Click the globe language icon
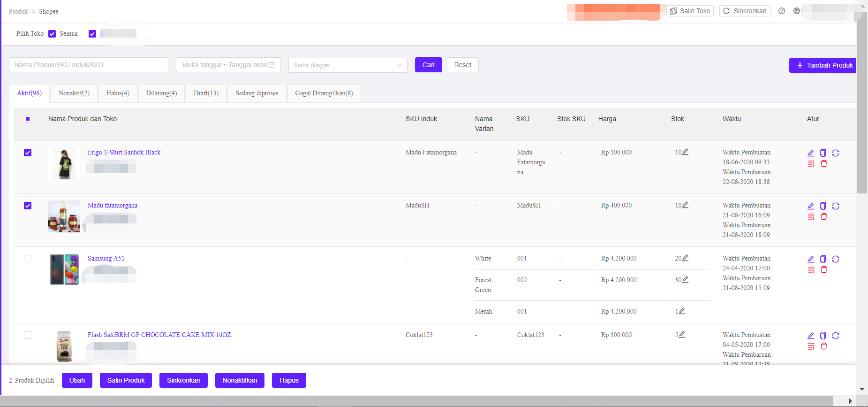Screen dimensions: 868x407 (797, 11)
